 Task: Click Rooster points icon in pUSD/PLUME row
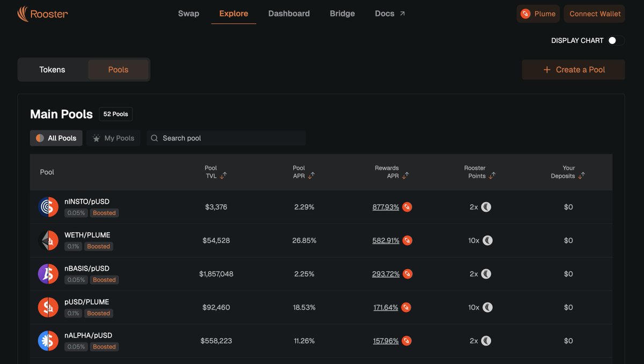click(487, 308)
